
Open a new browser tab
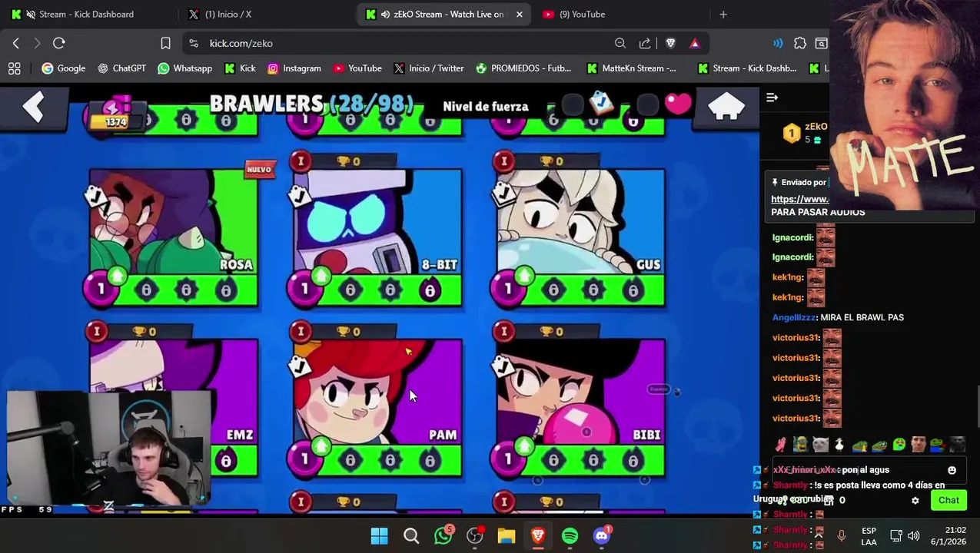click(x=723, y=14)
